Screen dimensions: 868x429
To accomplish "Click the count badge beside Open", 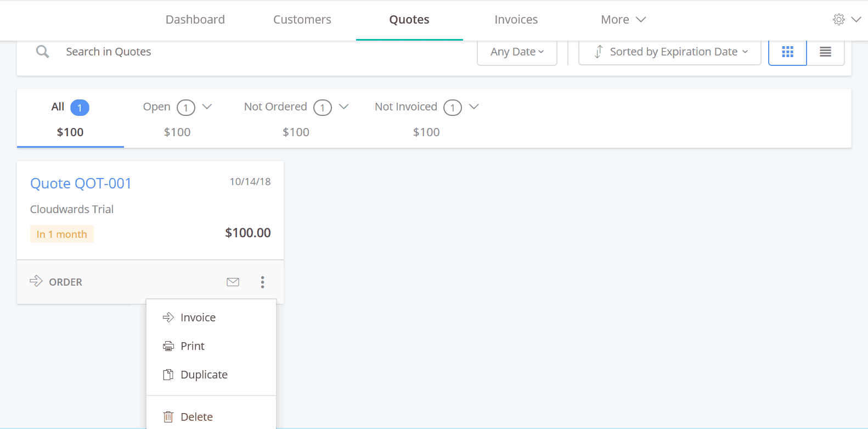I will (x=186, y=108).
